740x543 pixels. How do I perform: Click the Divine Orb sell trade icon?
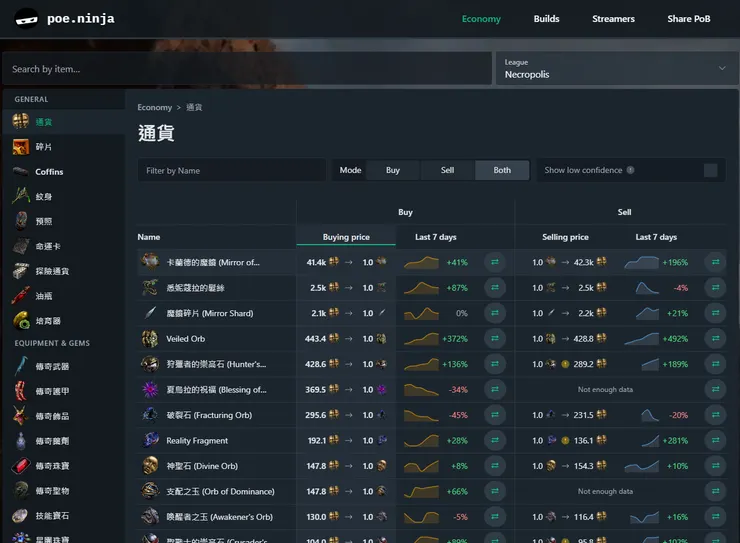(x=715, y=466)
